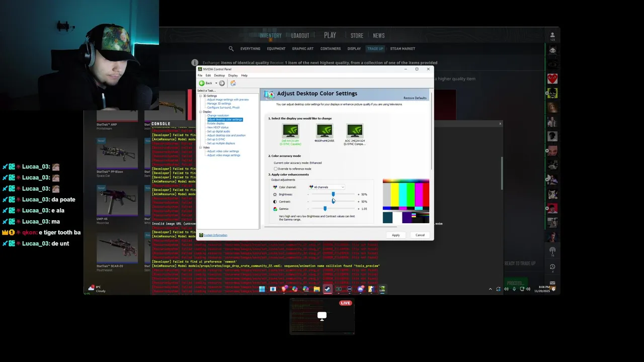Click the Apply button

click(x=396, y=235)
